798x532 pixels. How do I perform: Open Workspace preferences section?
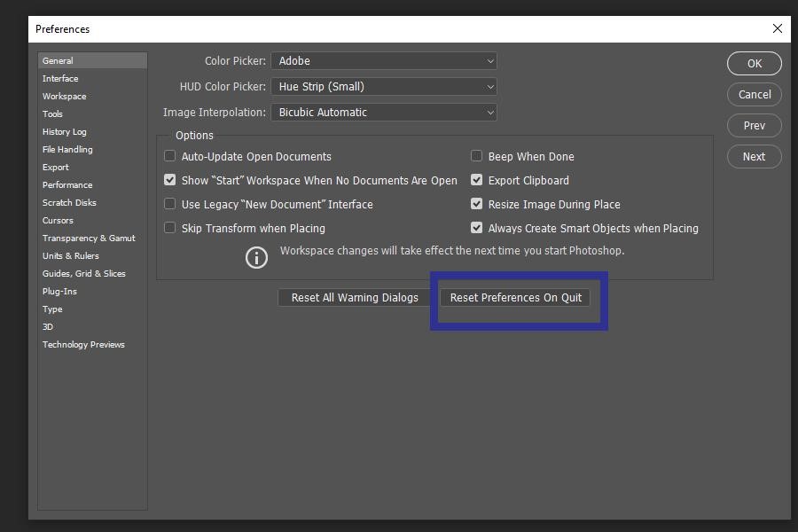click(92, 97)
